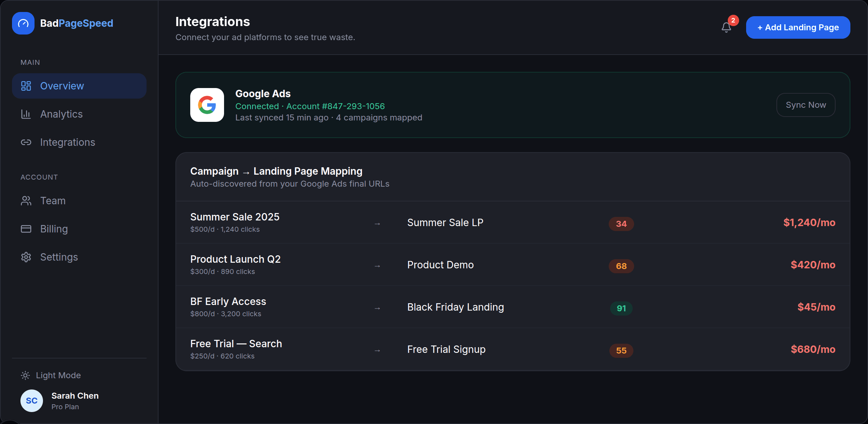Image resolution: width=868 pixels, height=424 pixels.
Task: Click the $250/d · 620 clicks detail
Action: click(x=222, y=356)
